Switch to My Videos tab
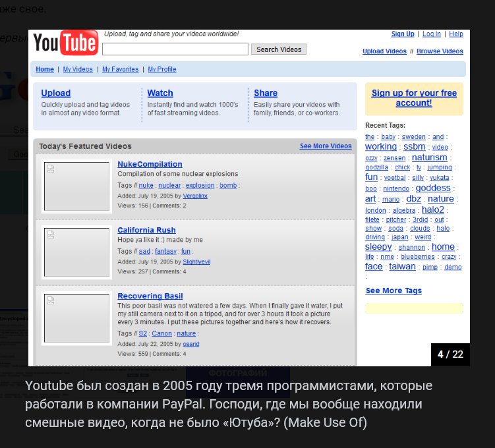The image size is (495, 448). tap(78, 69)
